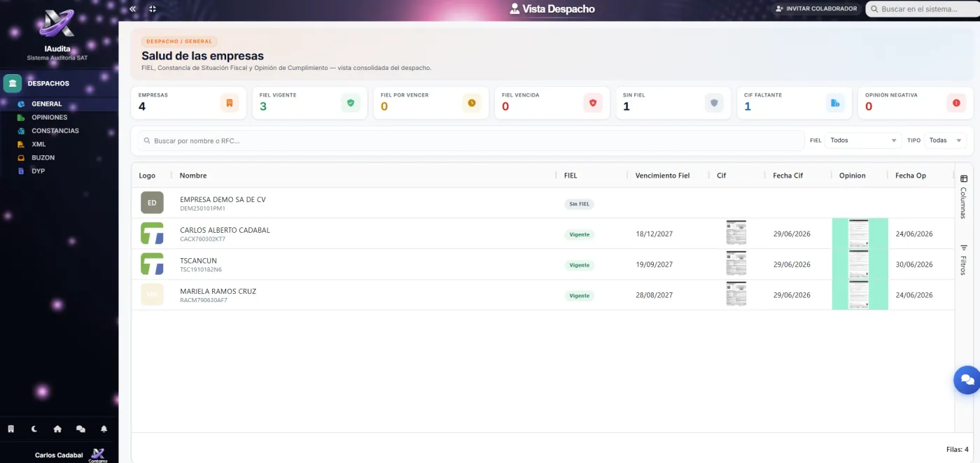The image size is (980, 463).
Task: Collapse the sidebar with the double-chevron icon
Action: coord(133,9)
